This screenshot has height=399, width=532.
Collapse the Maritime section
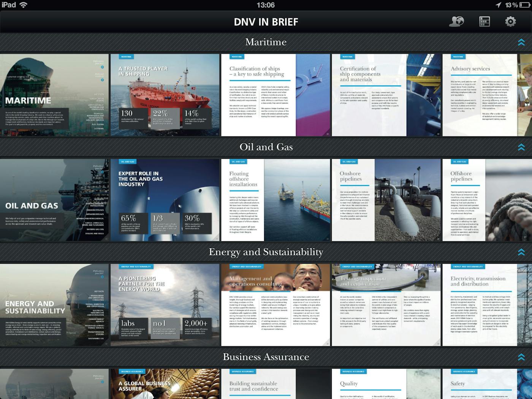click(521, 42)
